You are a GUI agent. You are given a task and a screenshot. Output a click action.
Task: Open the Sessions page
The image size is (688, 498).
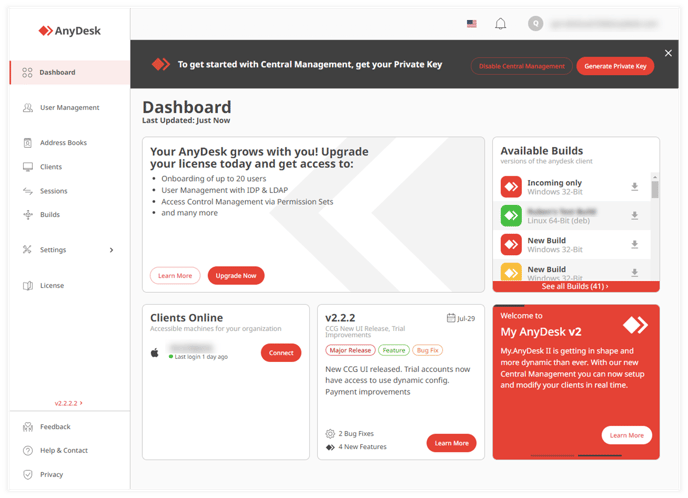54,191
